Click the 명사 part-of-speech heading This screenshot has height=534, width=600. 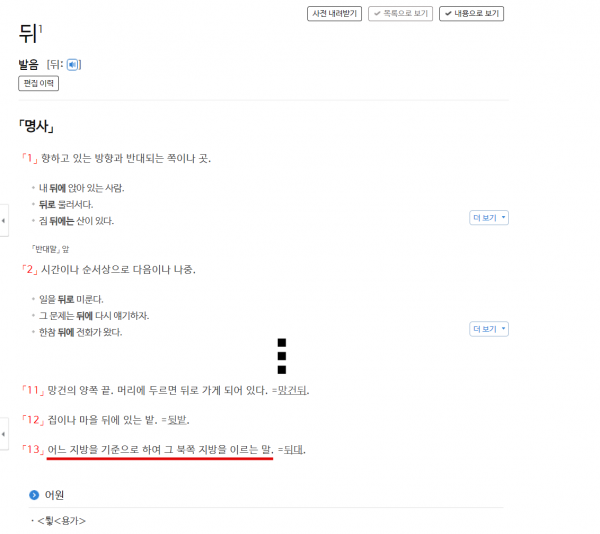point(37,126)
